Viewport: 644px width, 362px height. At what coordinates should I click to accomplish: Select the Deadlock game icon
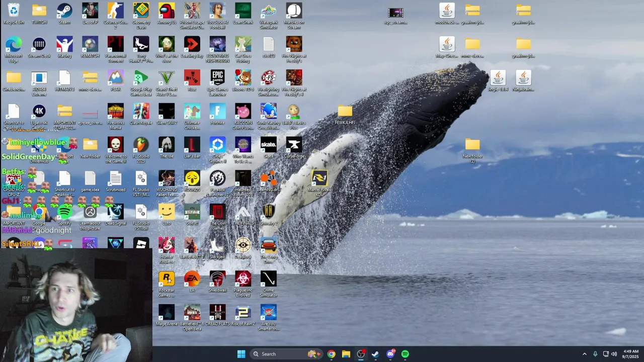pyautogui.click(x=243, y=248)
